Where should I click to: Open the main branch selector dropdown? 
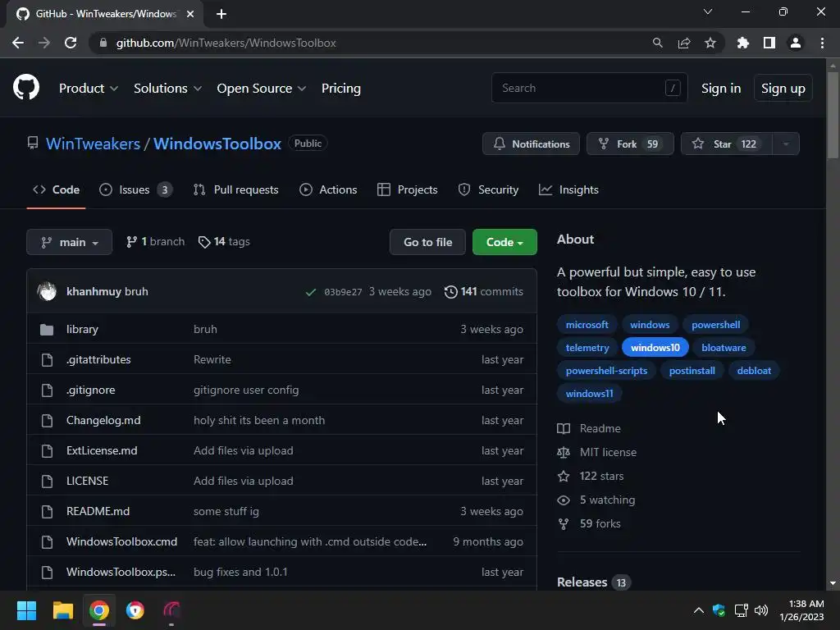pyautogui.click(x=70, y=242)
